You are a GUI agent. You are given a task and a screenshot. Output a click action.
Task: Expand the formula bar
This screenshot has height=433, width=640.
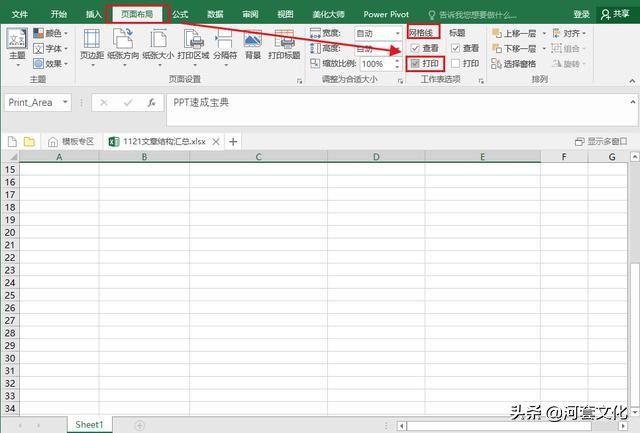(x=633, y=102)
